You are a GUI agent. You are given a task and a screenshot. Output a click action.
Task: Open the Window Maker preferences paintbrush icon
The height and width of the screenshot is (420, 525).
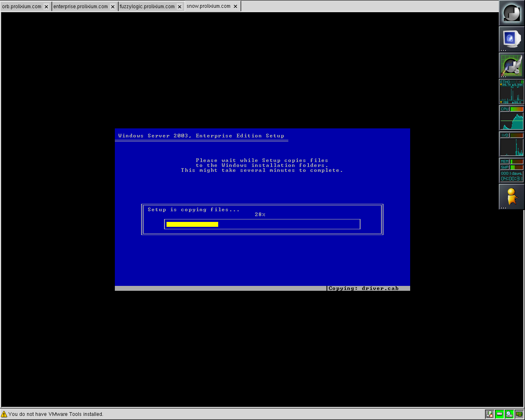(511, 66)
